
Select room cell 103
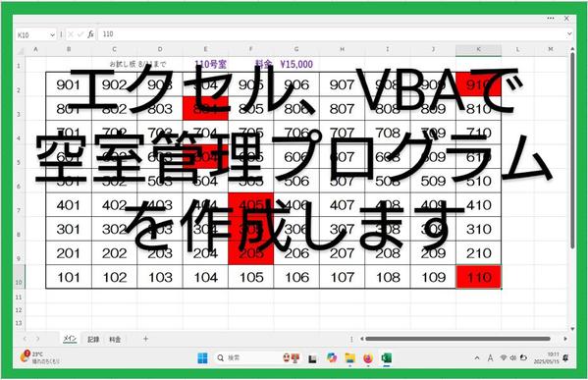(x=160, y=277)
